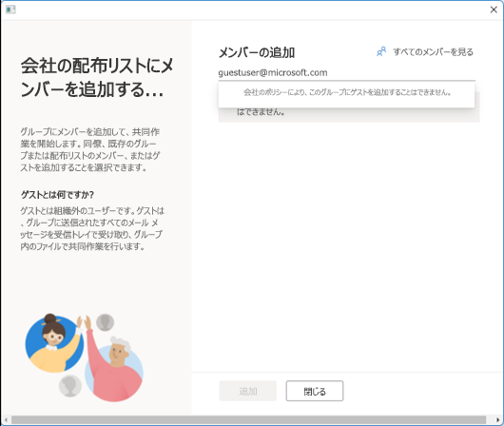The image size is (504, 426).
Task: Click the people icon beside すべてのメンバーを見る
Action: 381,51
